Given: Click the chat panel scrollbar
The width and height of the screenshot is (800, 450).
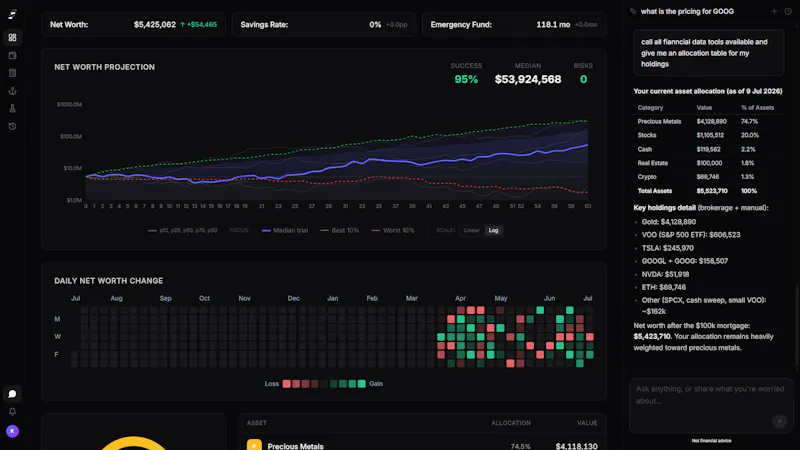Looking at the screenshot, I should point(796,324).
